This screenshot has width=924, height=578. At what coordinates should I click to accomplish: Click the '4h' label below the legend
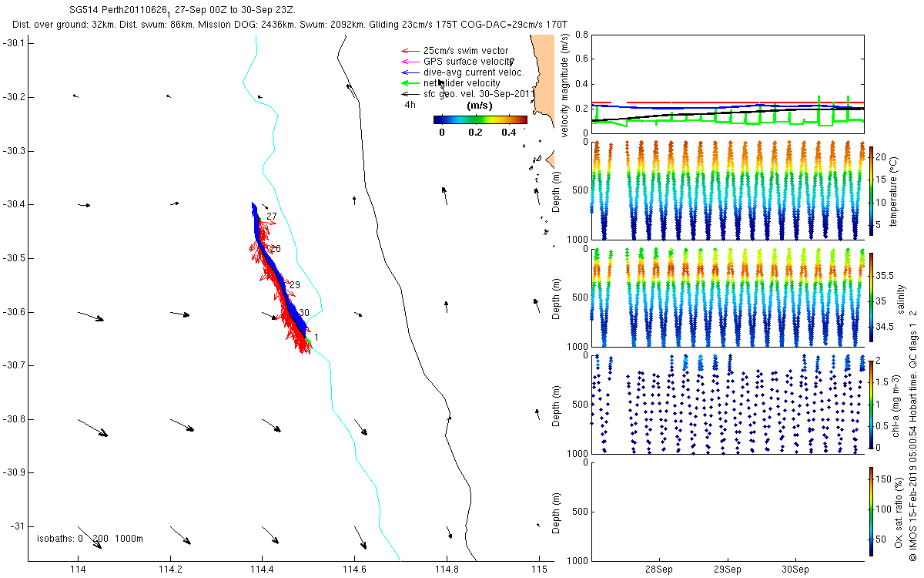coord(410,105)
